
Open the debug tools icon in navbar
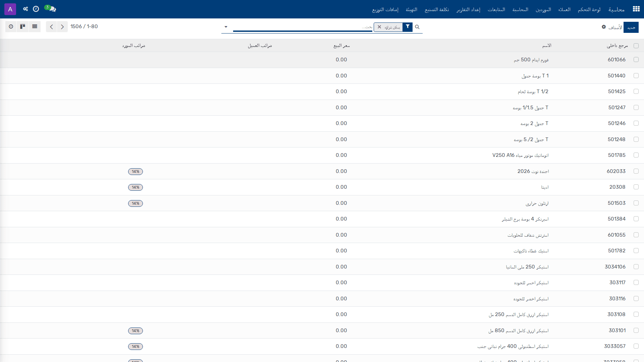[25, 9]
